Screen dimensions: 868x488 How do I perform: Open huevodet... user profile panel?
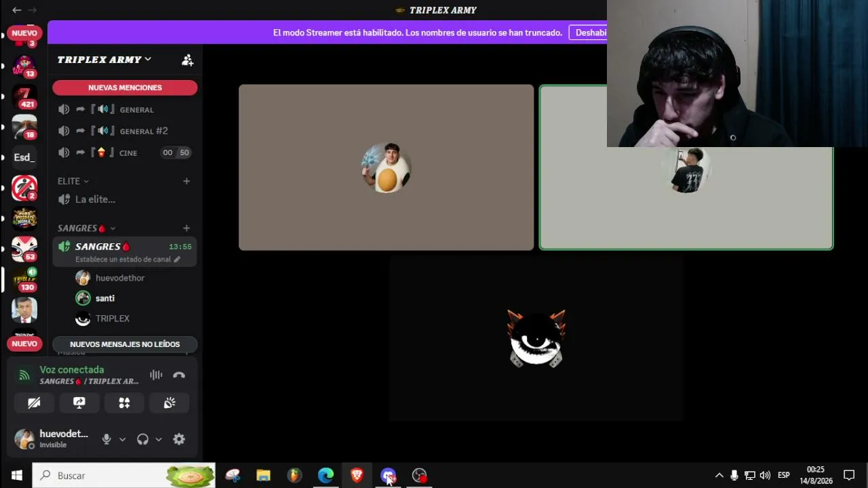[x=53, y=439]
